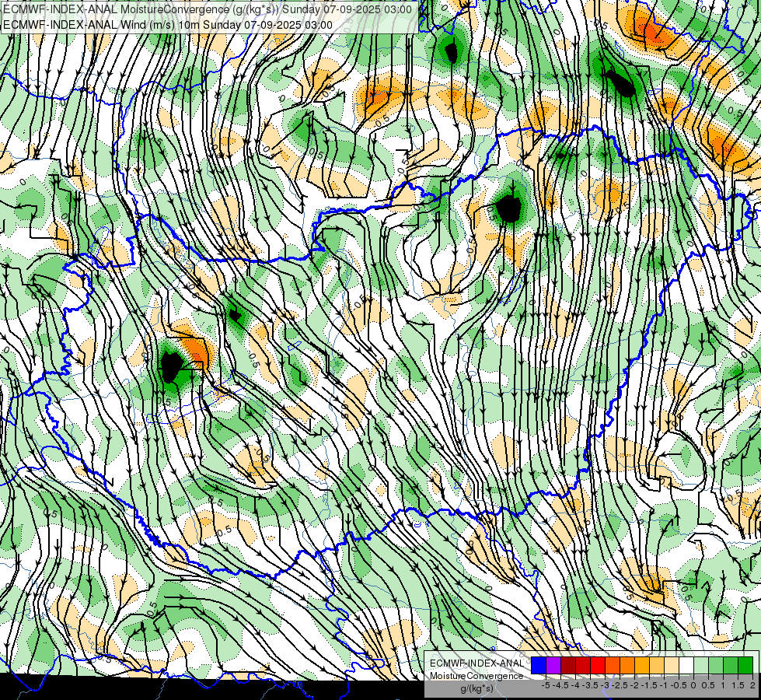
Task: Click the '-4.5' legend tick label
Action: click(x=560, y=685)
